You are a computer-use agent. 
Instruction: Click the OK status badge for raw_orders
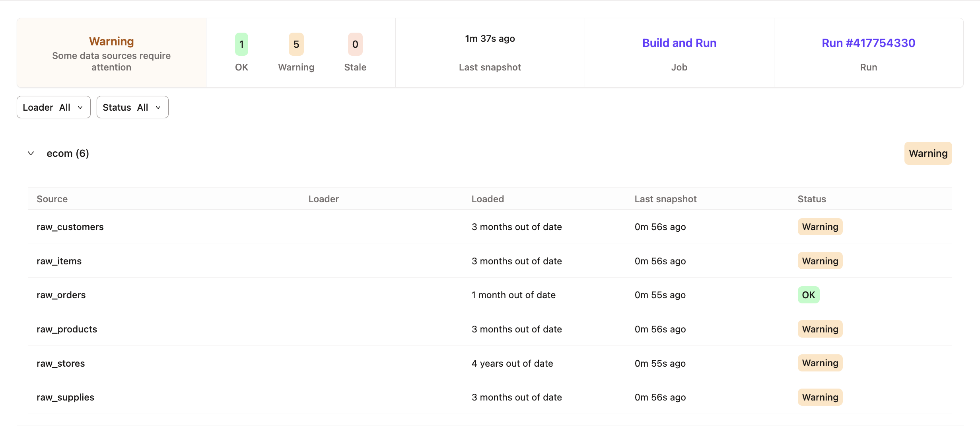(x=808, y=295)
